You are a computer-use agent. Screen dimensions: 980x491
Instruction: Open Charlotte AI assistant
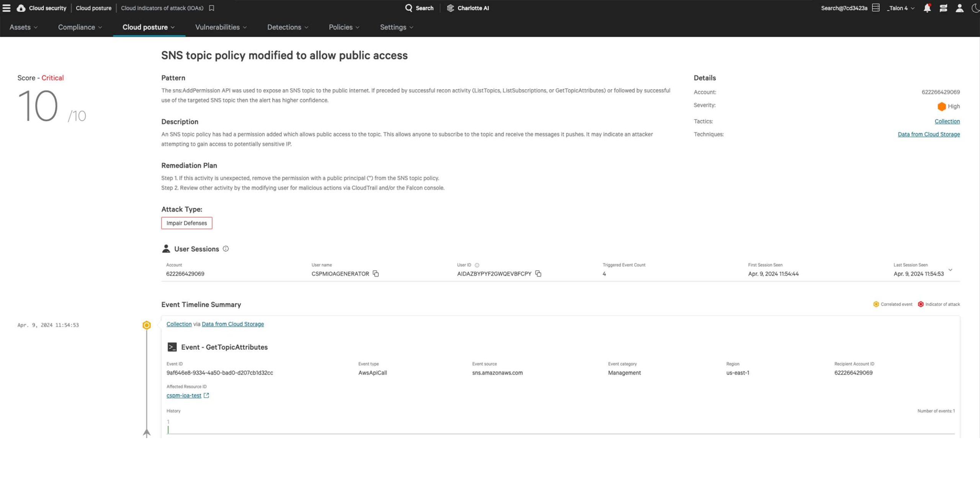pos(468,8)
